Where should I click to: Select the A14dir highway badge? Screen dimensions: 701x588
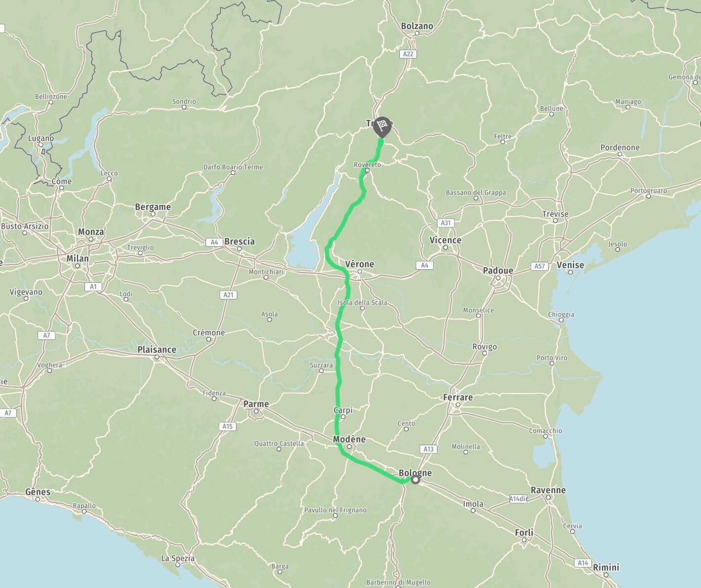[518, 499]
